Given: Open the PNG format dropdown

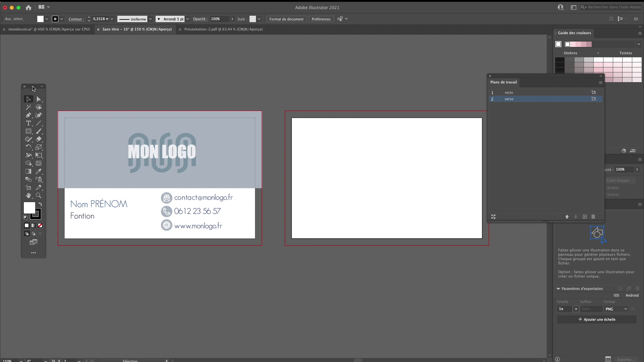Looking at the screenshot, I should (x=616, y=309).
